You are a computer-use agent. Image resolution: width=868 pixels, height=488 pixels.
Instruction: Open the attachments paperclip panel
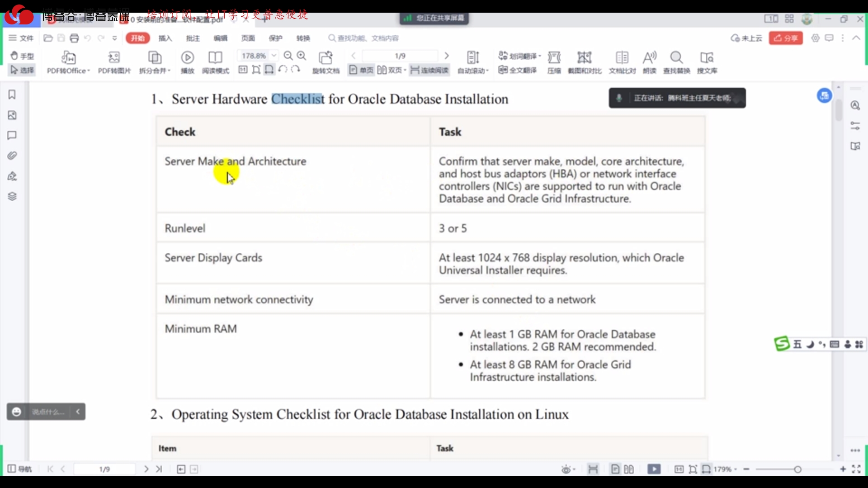tap(12, 156)
